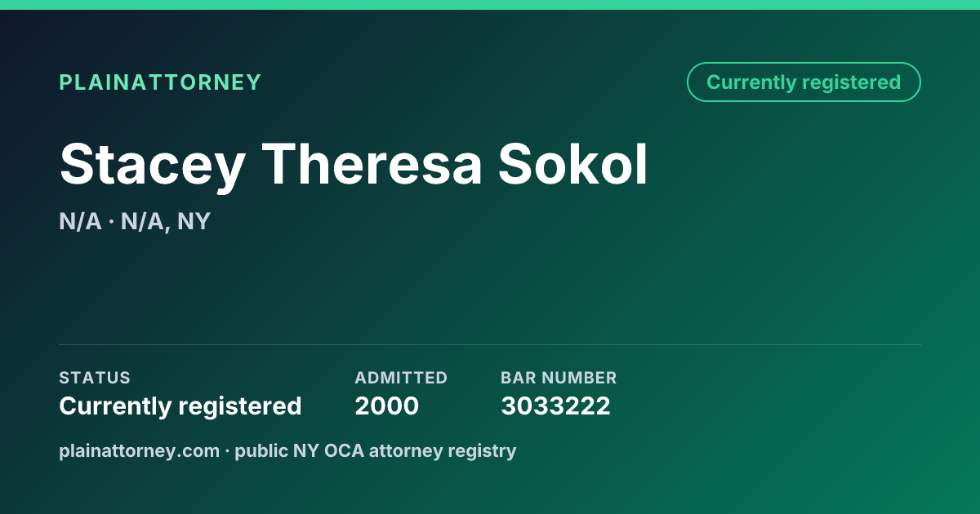This screenshot has height=514, width=980.
Task: Click the first N/A in location line
Action: point(80,221)
